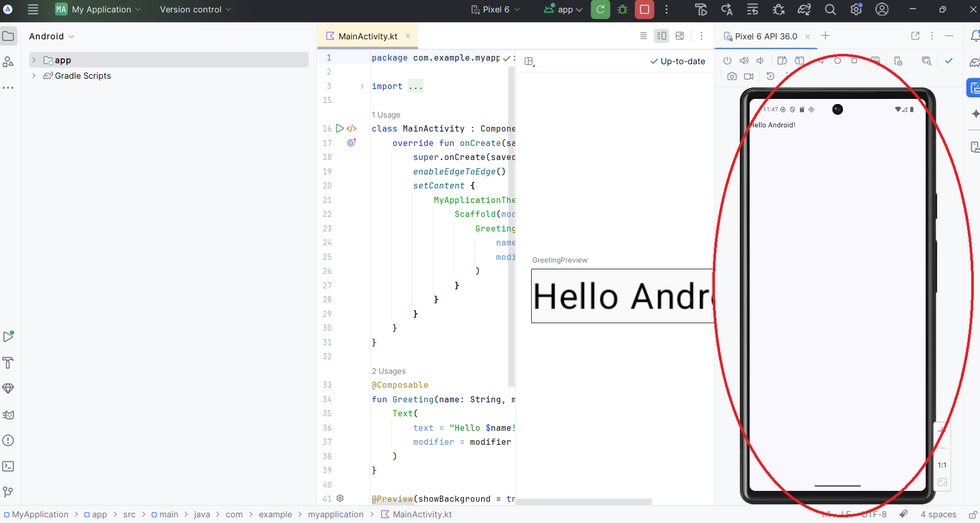Open the Pixel 6 device selector dropdown
The height and width of the screenshot is (523, 980).
pyautogui.click(x=495, y=10)
